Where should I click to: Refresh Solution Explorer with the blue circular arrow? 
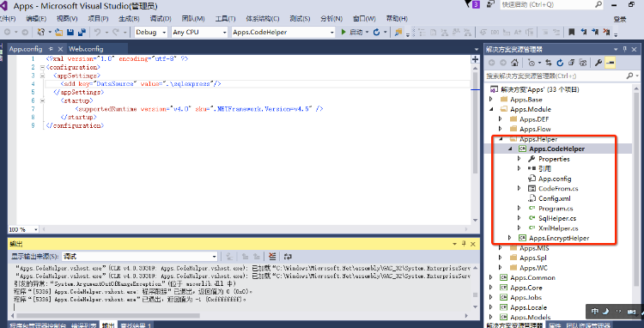point(560,63)
